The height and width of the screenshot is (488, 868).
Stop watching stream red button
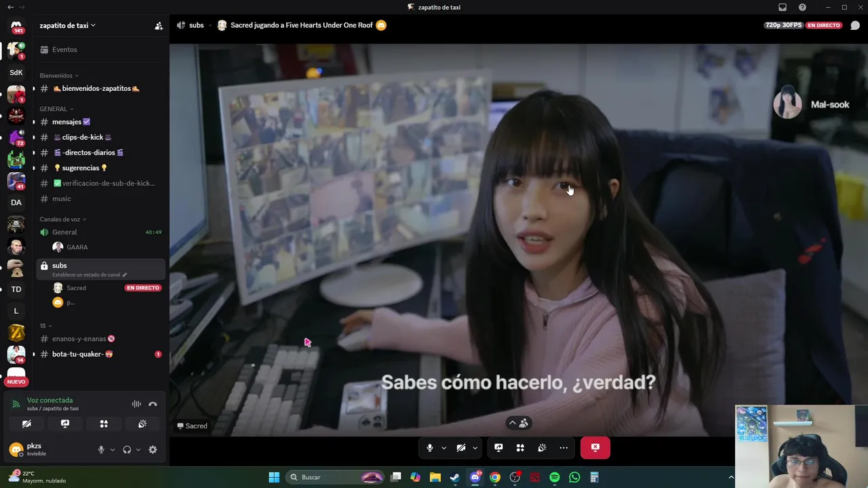pyautogui.click(x=595, y=448)
